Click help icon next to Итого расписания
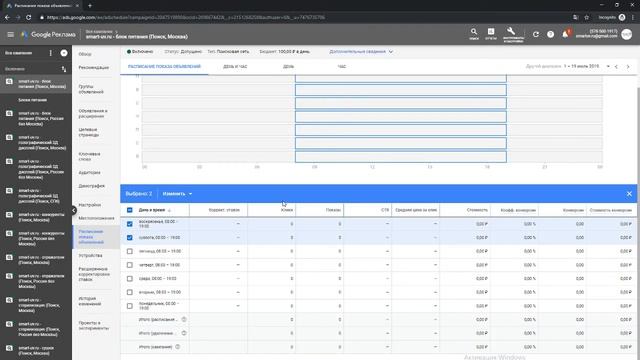This screenshot has width=640, height=360. (x=184, y=320)
